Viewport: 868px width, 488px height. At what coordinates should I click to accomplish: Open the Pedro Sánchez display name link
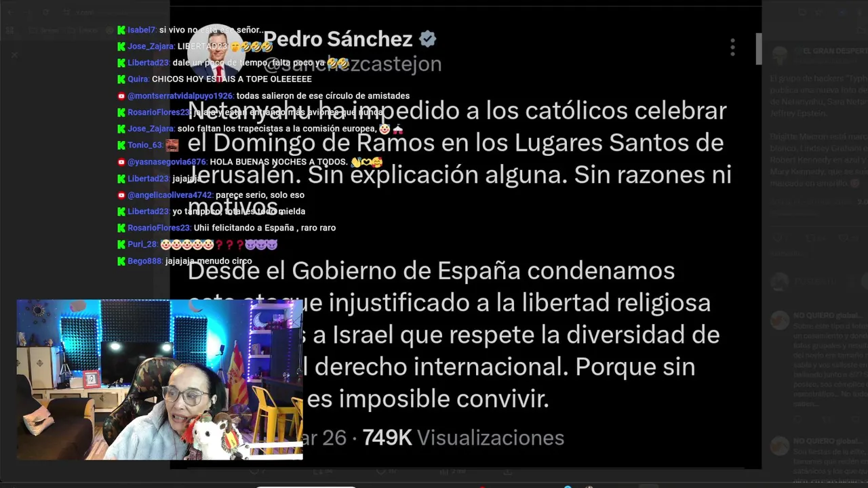point(338,39)
